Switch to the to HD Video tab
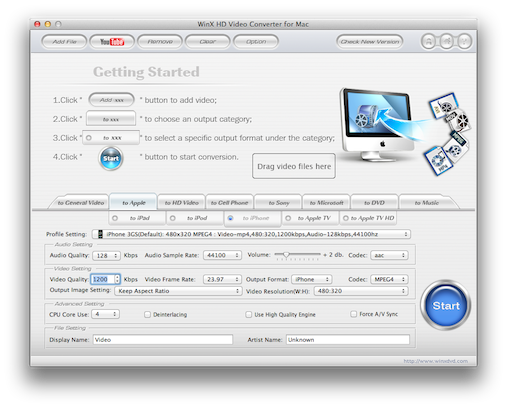The image size is (507, 408). (182, 203)
